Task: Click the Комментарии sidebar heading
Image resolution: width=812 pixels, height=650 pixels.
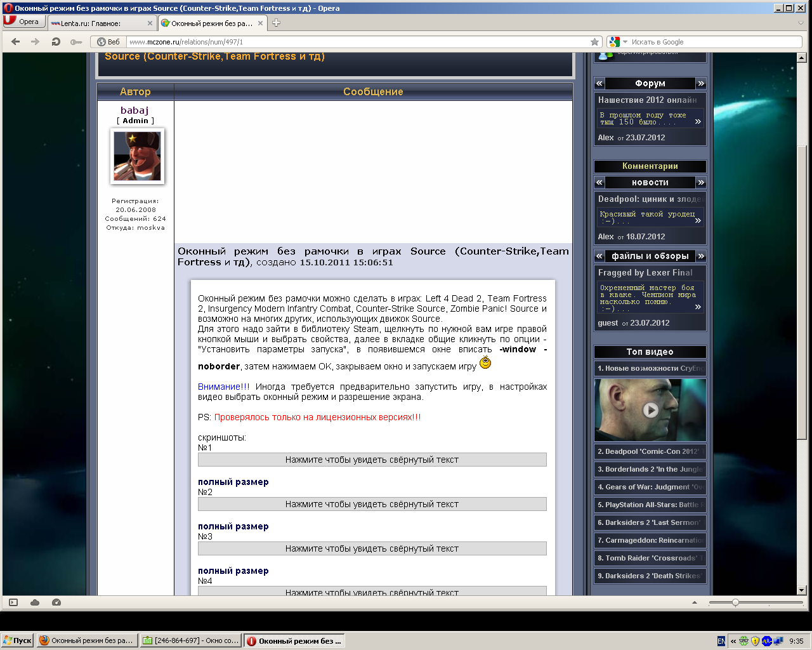Action: click(650, 166)
